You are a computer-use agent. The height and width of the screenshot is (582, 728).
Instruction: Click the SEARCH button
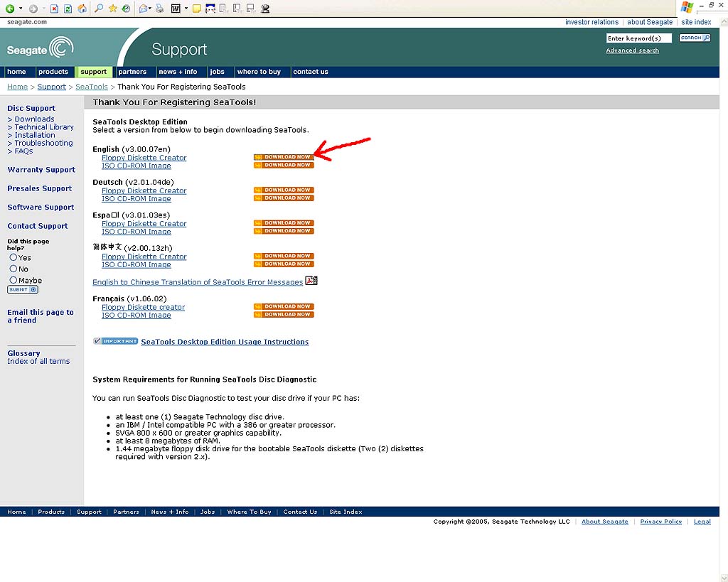695,38
